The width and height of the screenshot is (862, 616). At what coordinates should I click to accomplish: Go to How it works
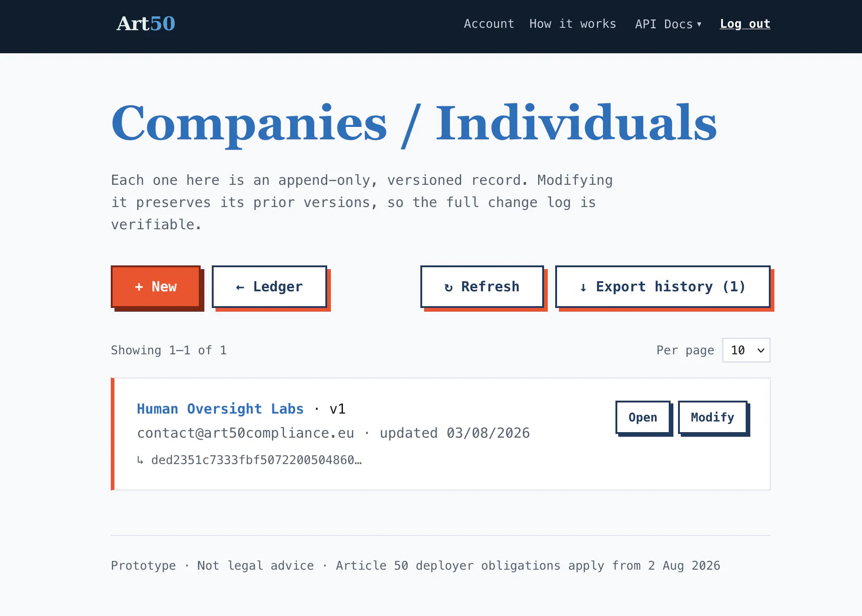(573, 24)
